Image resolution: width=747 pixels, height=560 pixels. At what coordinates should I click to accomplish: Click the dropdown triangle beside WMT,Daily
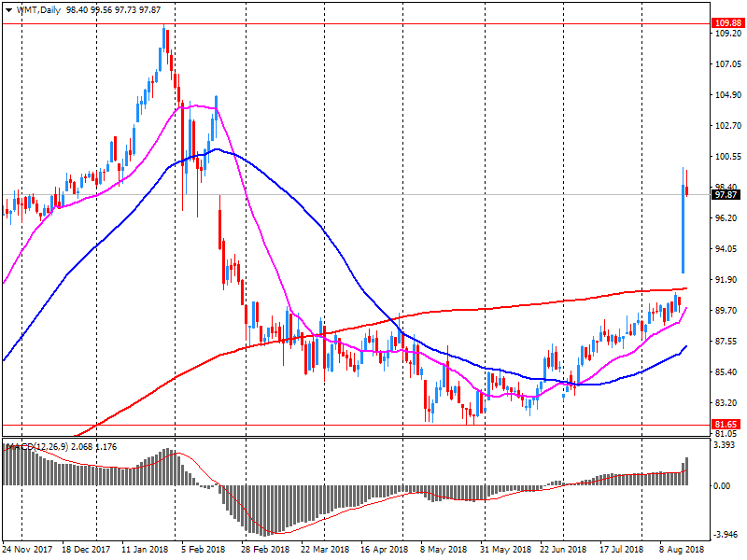click(x=8, y=9)
